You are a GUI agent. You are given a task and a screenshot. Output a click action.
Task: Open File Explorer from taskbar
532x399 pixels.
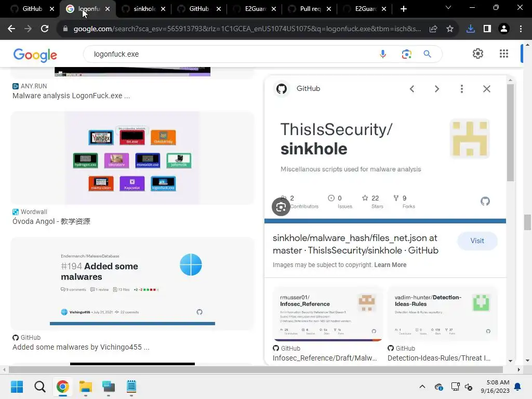click(x=86, y=387)
